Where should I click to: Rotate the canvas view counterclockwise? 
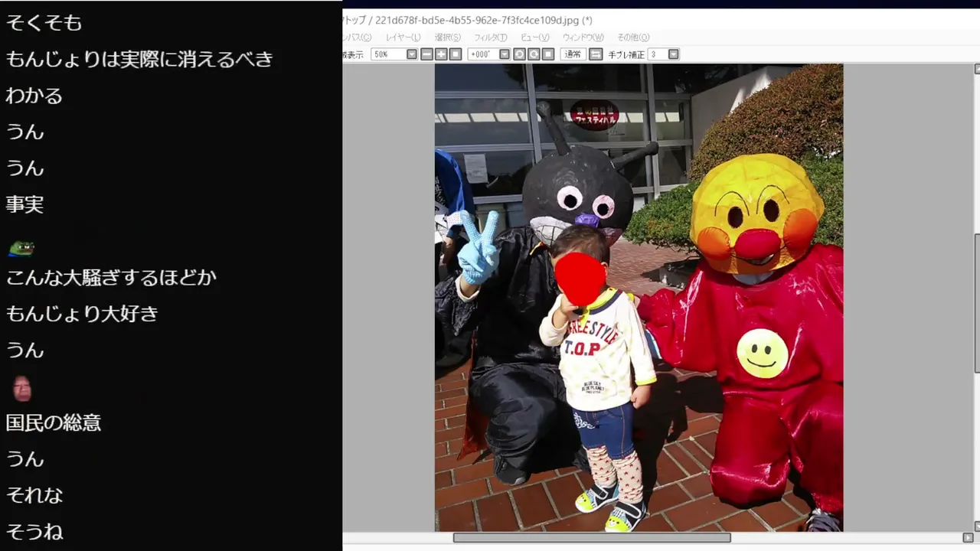point(519,54)
